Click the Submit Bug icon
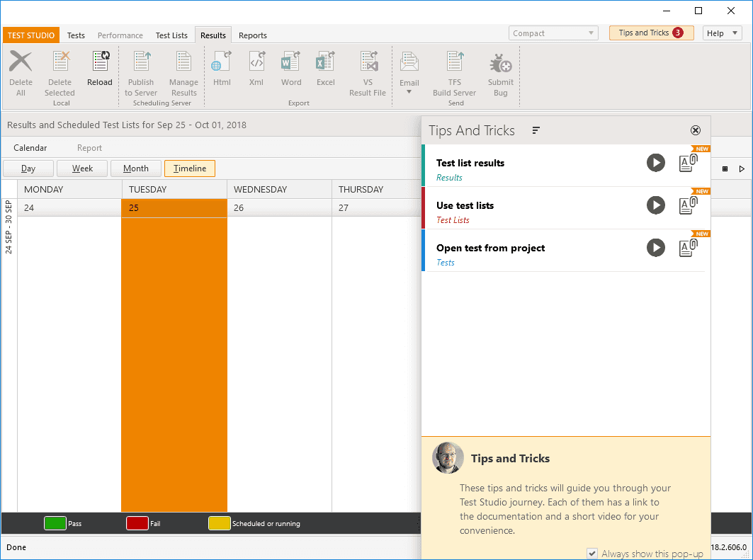Viewport: 753px width, 560px height. [500, 62]
